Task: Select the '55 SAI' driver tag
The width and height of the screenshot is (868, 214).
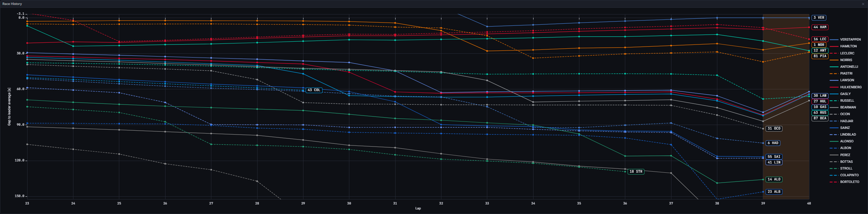Action: pos(774,157)
